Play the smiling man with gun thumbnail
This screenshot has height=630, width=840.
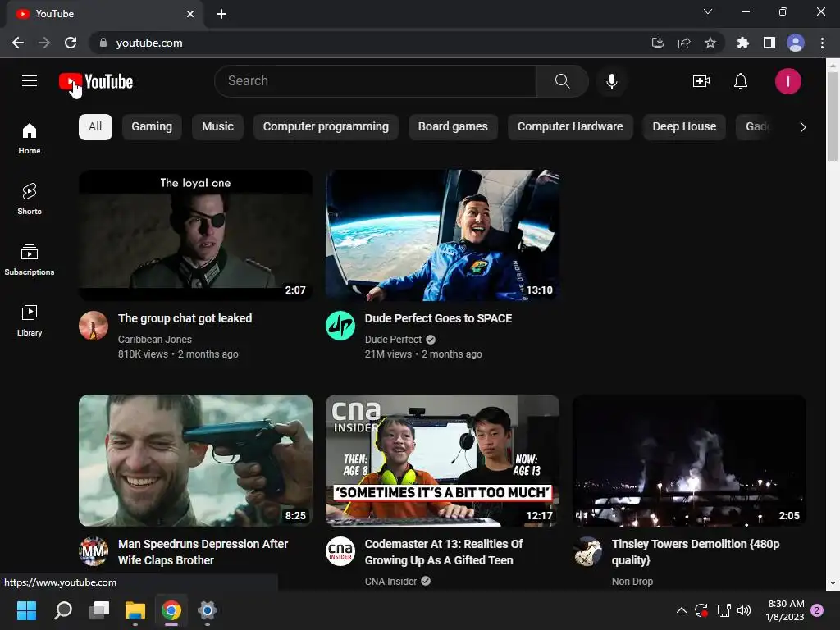[195, 460]
